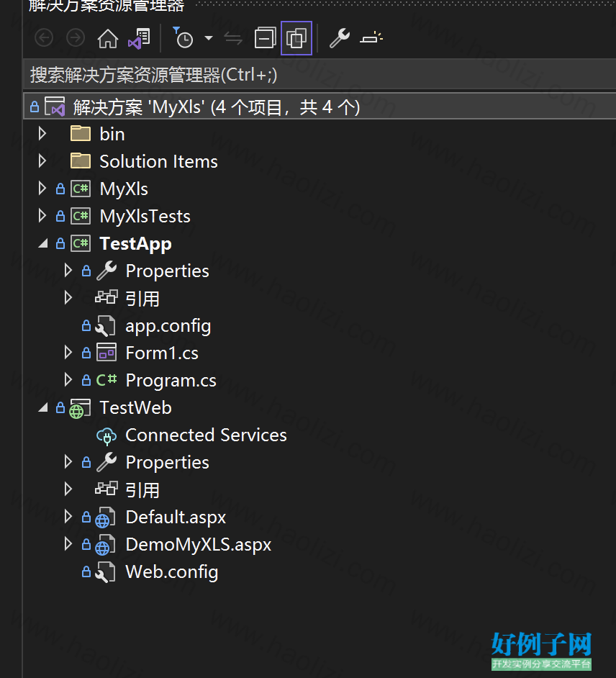Expand the MyXls project

pyautogui.click(x=42, y=189)
